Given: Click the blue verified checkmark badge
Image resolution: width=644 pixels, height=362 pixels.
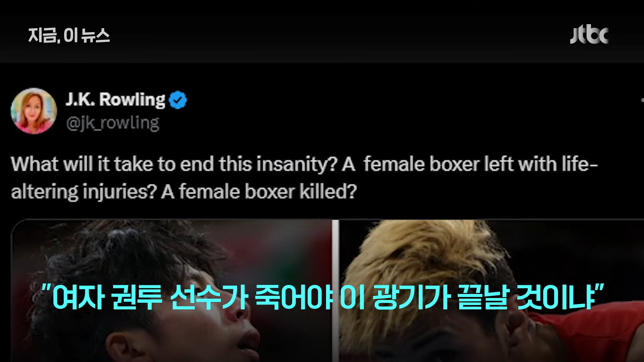Looking at the screenshot, I should (x=178, y=100).
